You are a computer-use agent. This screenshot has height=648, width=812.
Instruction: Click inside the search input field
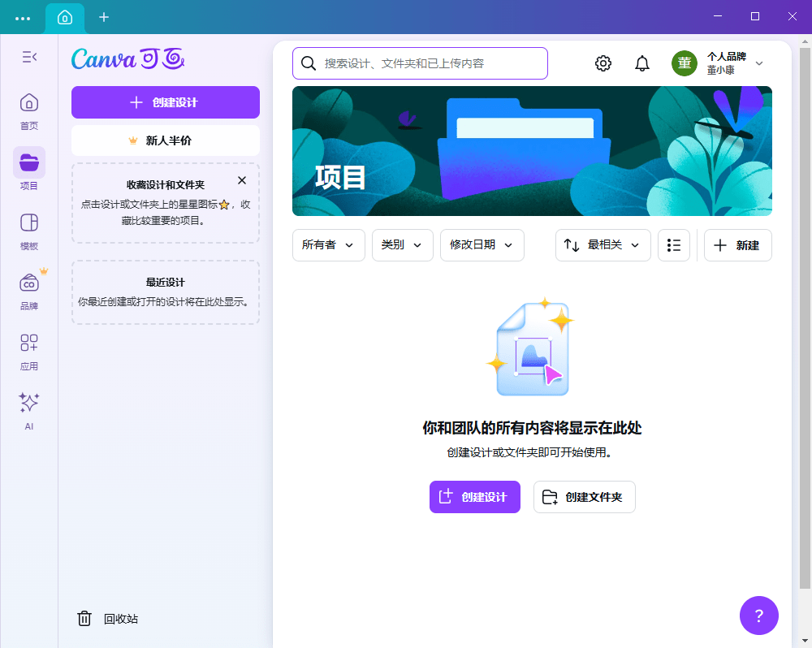pyautogui.click(x=420, y=63)
